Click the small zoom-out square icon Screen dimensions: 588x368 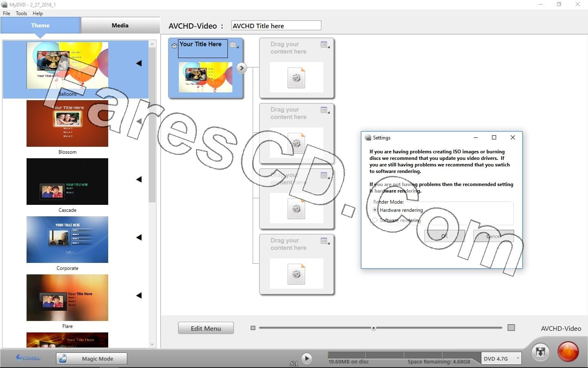(253, 328)
